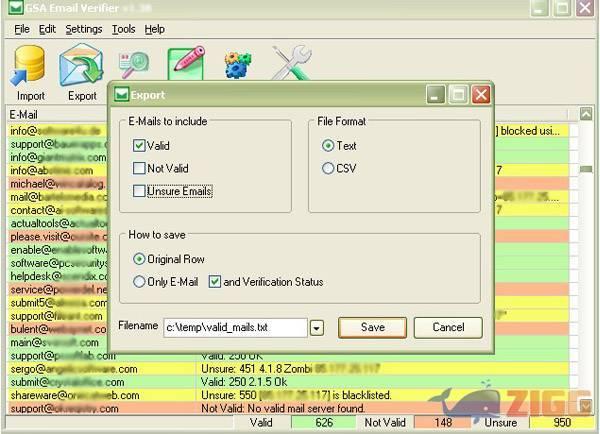Select the mail@ email row
The height and width of the screenshot is (434, 600).
coord(57,197)
